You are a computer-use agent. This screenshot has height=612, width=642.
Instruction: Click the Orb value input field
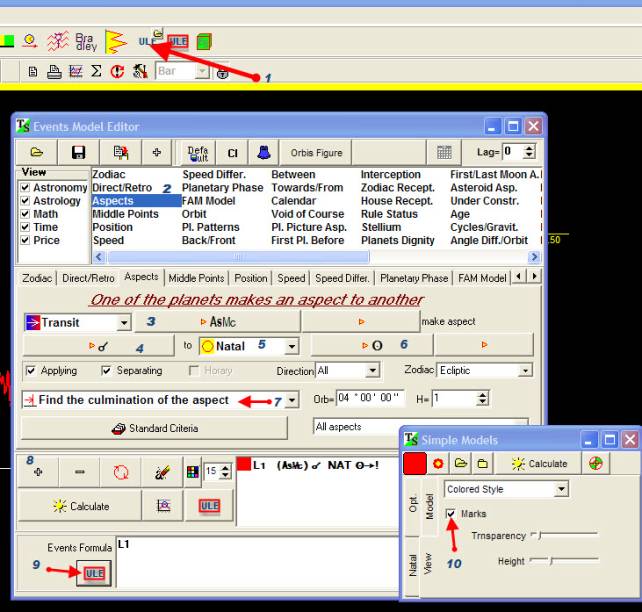coord(369,398)
